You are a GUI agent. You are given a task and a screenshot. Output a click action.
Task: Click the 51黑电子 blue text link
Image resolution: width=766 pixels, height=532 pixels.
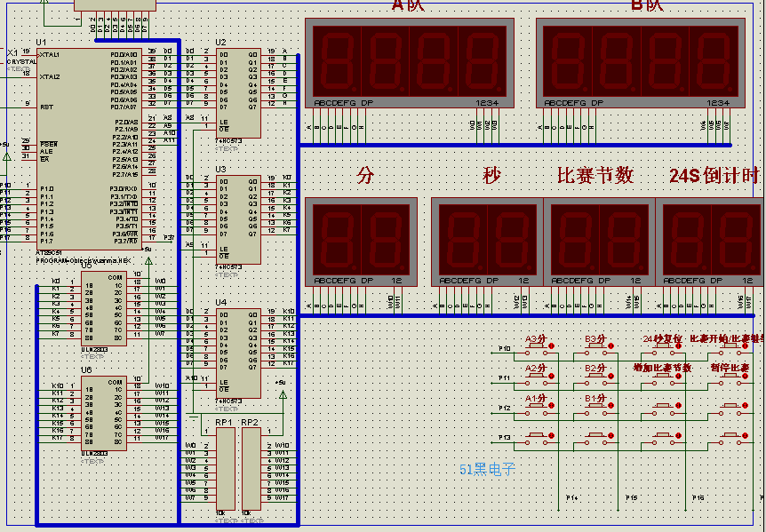[487, 470]
